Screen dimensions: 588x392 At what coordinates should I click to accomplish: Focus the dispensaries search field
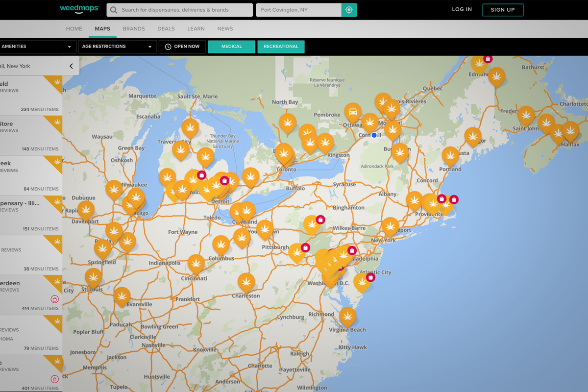(x=179, y=10)
